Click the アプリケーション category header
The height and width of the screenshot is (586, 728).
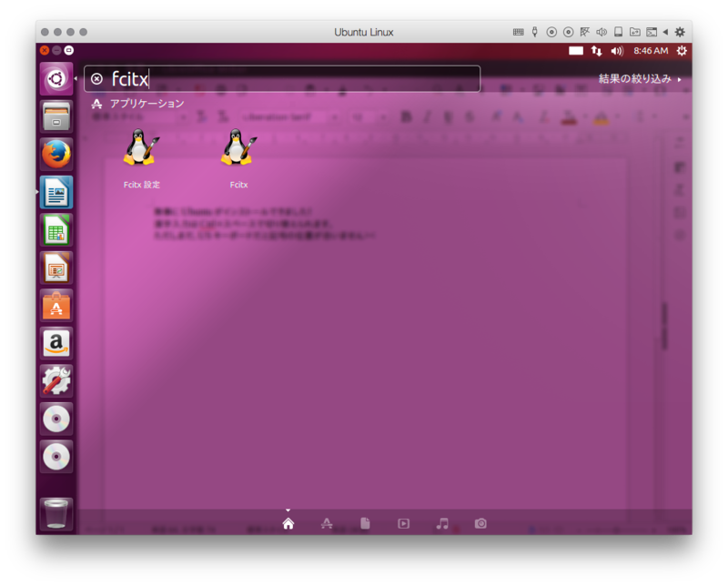click(x=138, y=104)
